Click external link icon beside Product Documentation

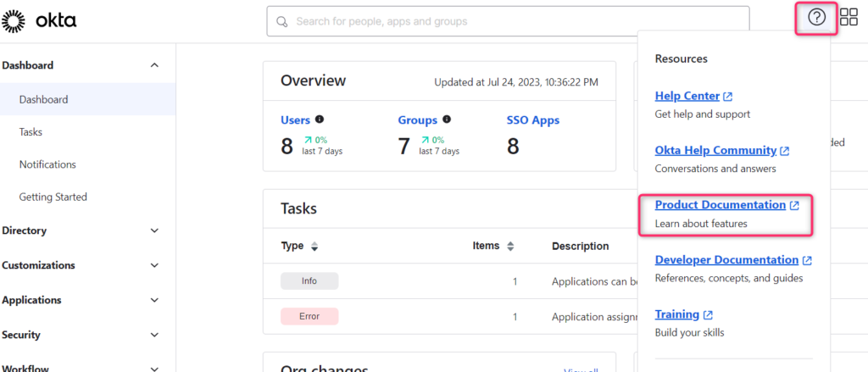[x=794, y=205]
